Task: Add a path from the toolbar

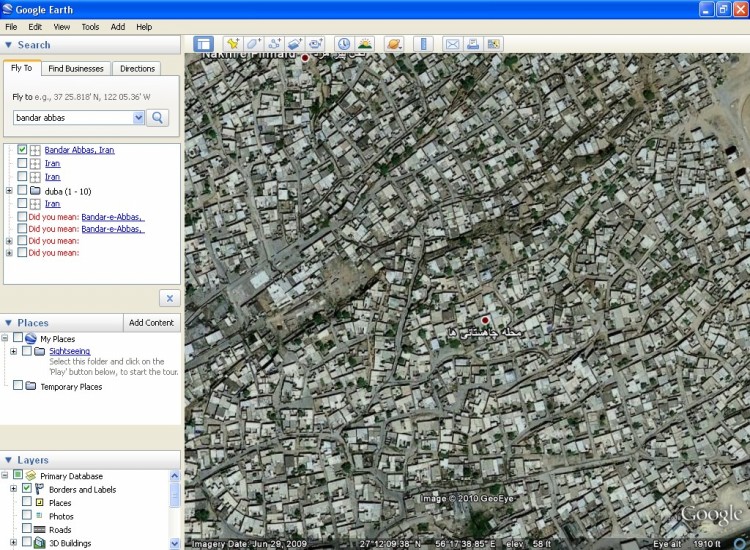Action: point(274,44)
